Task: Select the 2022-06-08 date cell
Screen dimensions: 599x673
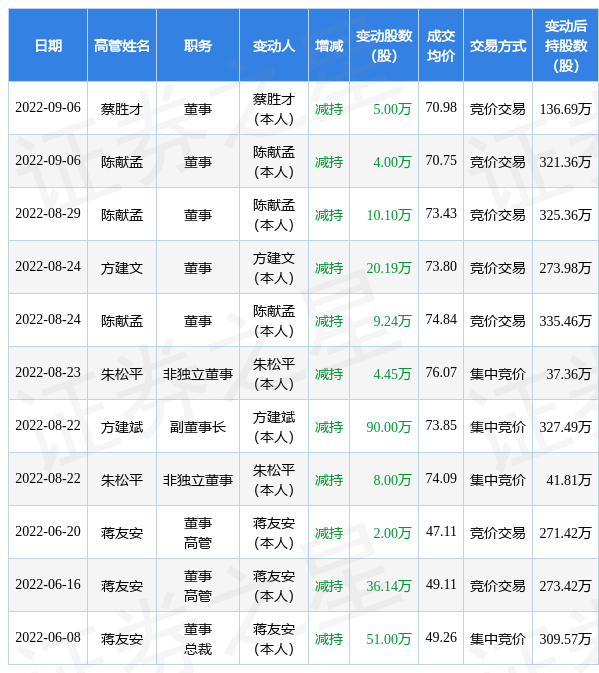Action: click(48, 637)
